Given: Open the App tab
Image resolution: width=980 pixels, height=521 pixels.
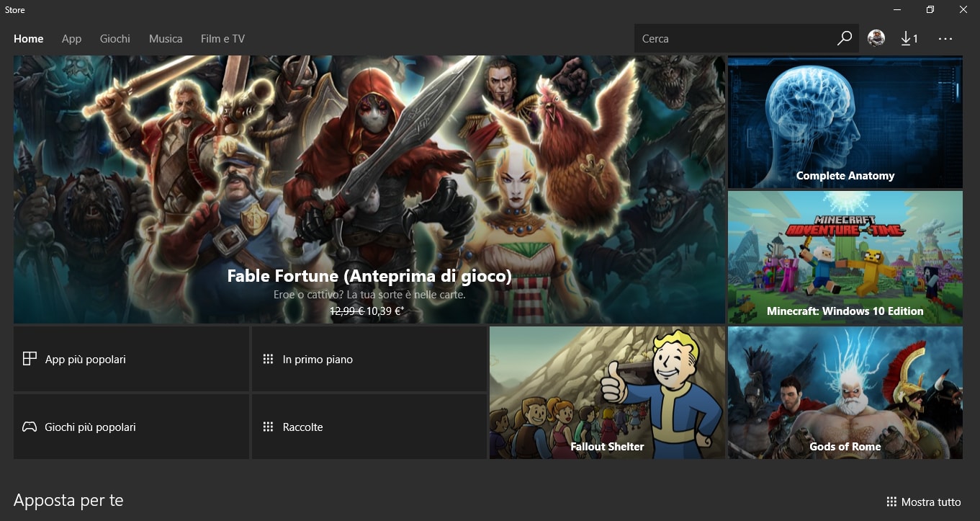Looking at the screenshot, I should tap(71, 39).
